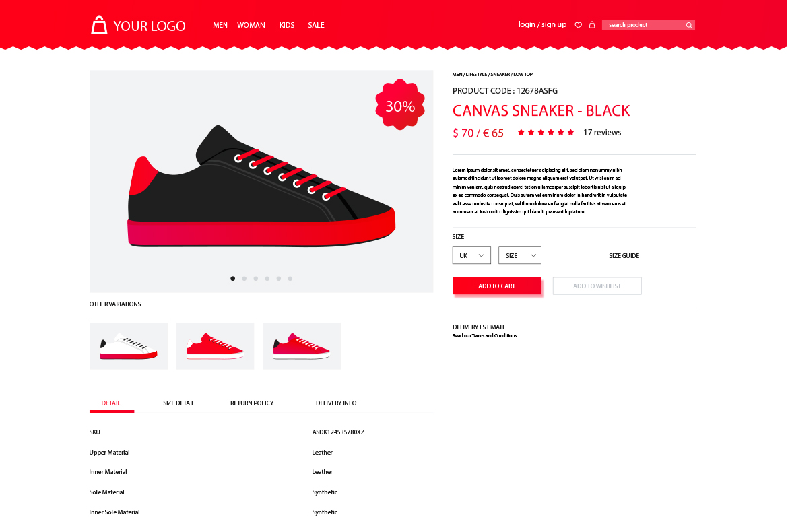Select the second carousel dot

click(244, 278)
